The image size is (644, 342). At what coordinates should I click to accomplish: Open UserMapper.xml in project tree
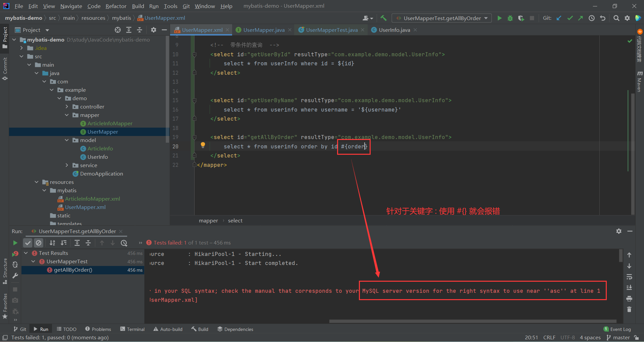pyautogui.click(x=85, y=207)
